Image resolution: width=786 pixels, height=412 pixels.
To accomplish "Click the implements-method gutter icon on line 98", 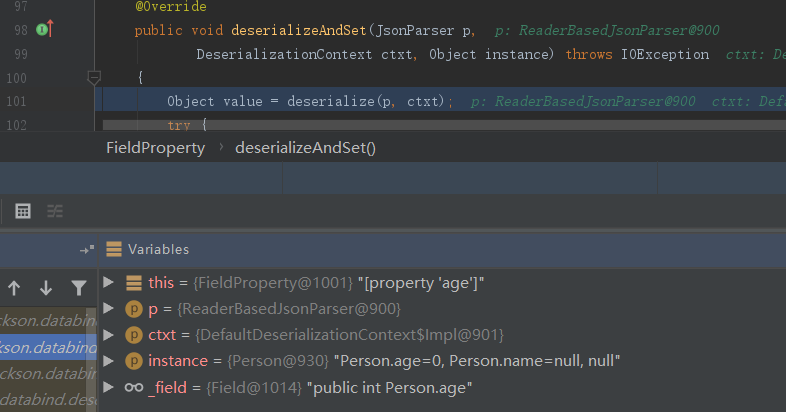I will coord(44,30).
